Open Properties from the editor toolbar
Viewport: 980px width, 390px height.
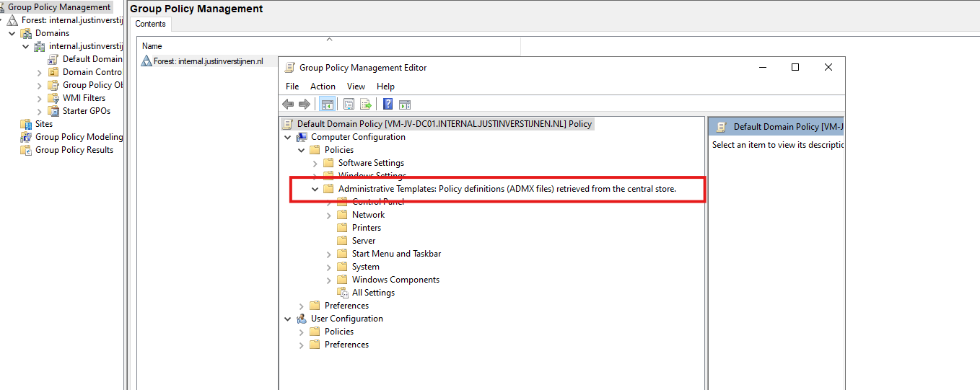pos(349,104)
